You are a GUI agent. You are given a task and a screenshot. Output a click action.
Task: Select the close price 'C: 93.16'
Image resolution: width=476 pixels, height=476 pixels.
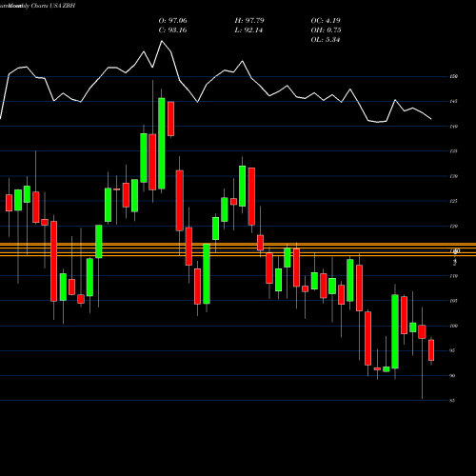pyautogui.click(x=172, y=30)
